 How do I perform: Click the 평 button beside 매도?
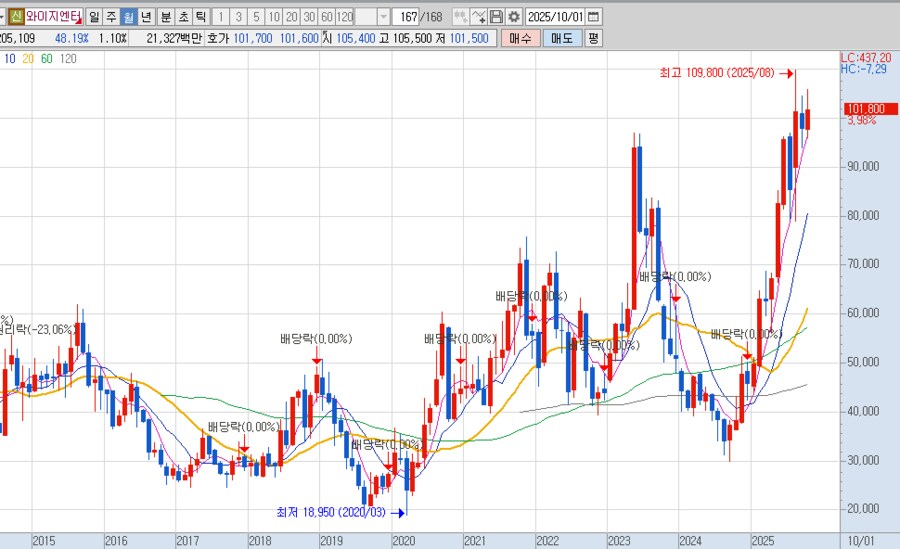[593, 38]
